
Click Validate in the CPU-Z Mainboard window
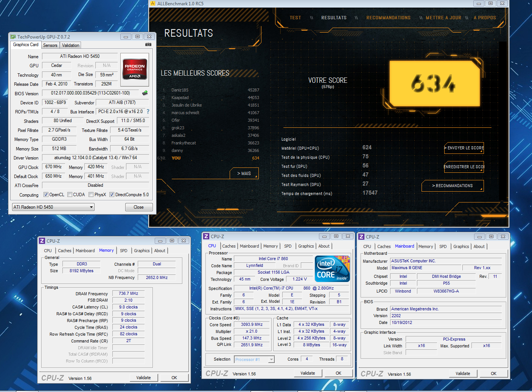[463, 373]
